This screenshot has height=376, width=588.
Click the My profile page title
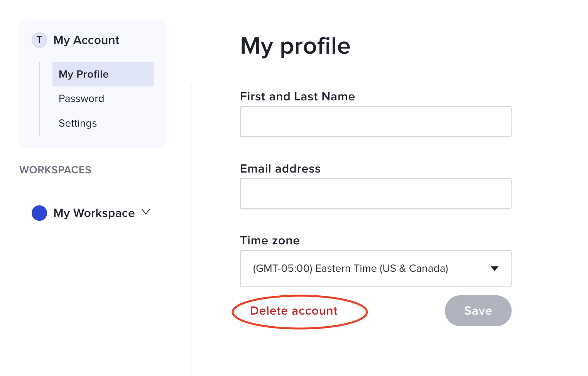(x=295, y=46)
